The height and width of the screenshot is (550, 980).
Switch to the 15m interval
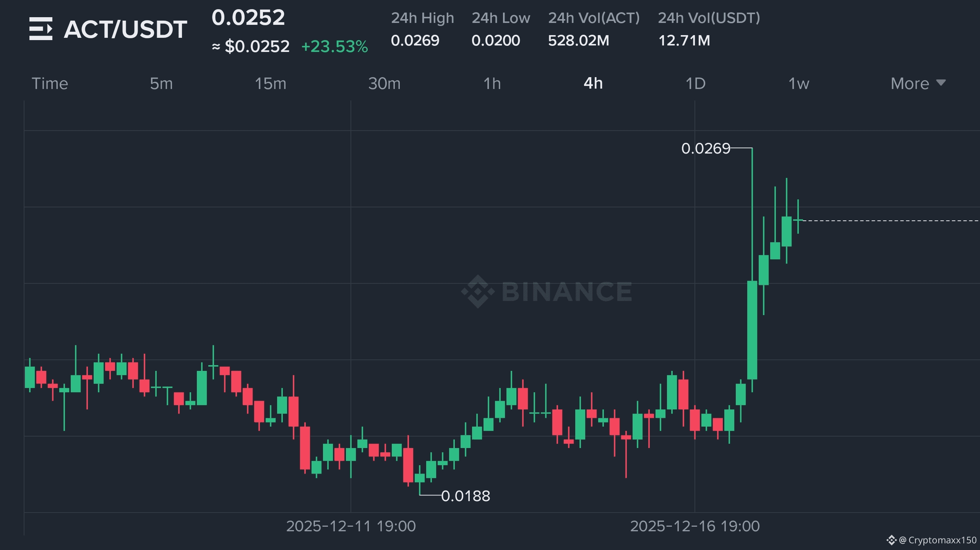(270, 84)
